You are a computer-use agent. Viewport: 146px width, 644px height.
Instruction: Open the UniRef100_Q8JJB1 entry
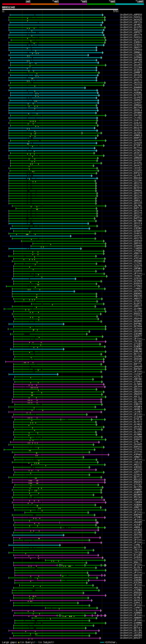(x=131, y=630)
